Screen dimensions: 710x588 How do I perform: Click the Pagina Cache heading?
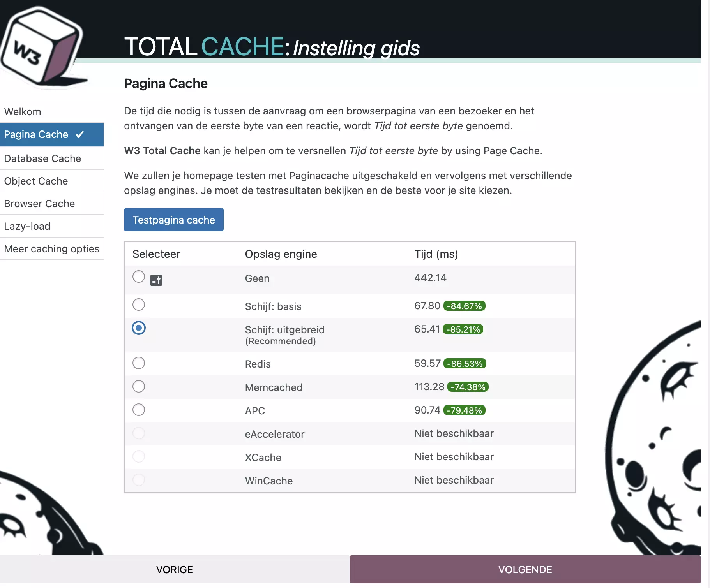pos(166,83)
